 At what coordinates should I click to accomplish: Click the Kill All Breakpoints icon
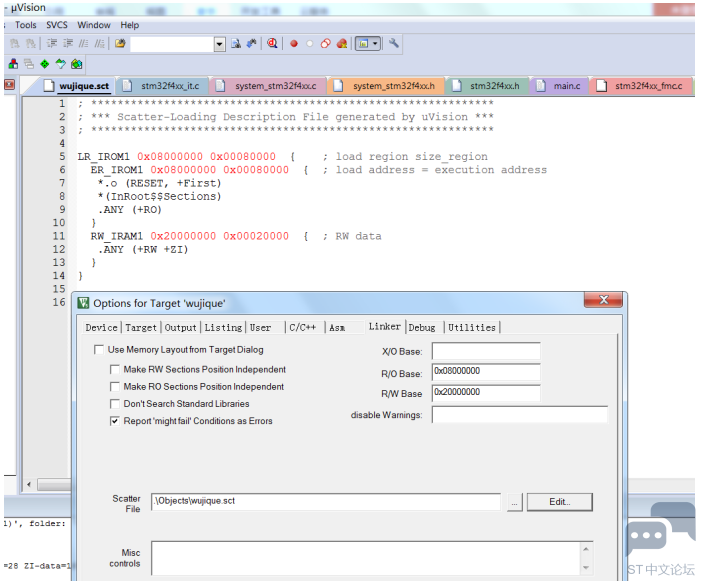point(342,44)
